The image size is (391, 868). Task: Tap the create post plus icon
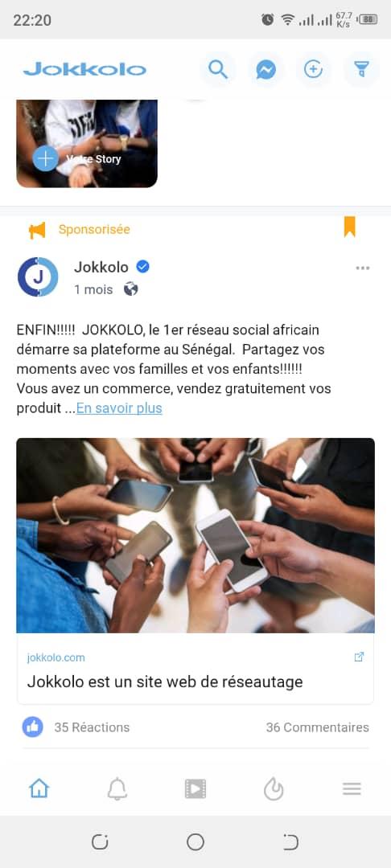(314, 69)
